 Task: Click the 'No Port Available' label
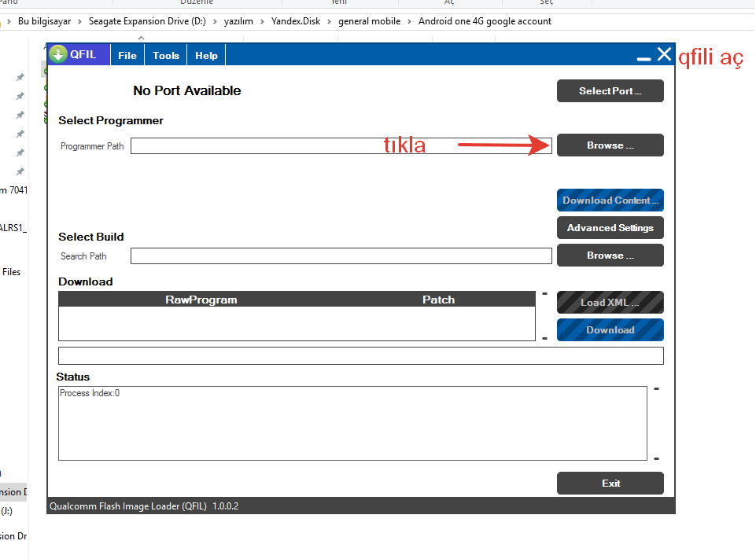pos(187,90)
